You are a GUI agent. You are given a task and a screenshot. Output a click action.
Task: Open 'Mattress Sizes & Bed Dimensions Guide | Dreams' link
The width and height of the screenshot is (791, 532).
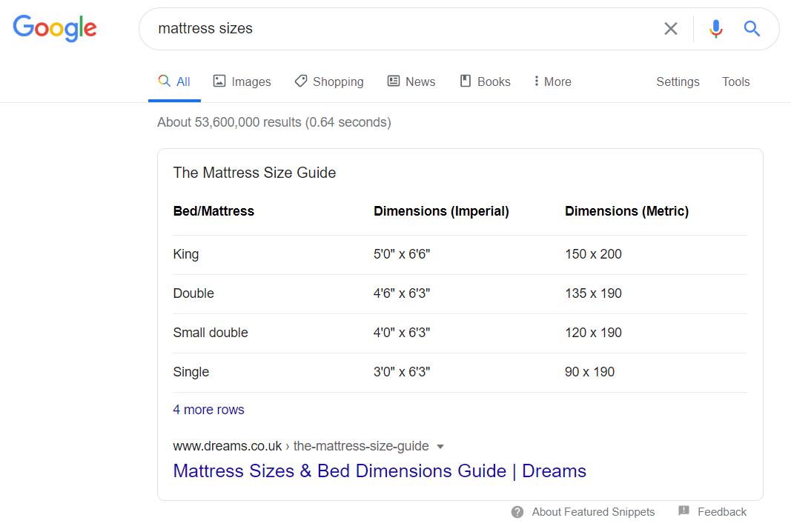click(380, 471)
